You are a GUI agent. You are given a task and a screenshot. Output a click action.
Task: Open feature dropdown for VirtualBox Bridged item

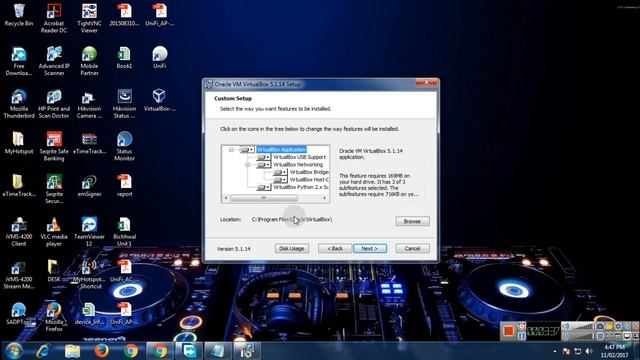(x=280, y=172)
